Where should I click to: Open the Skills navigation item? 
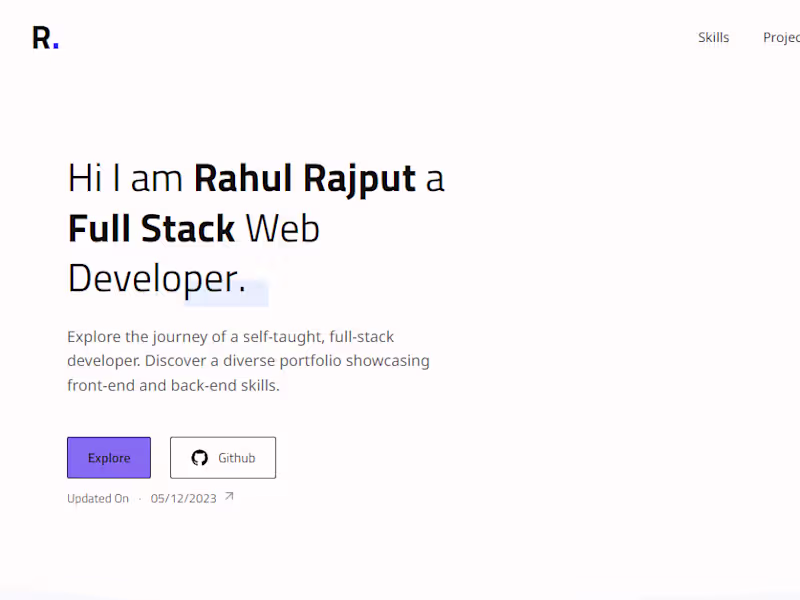[x=713, y=38]
